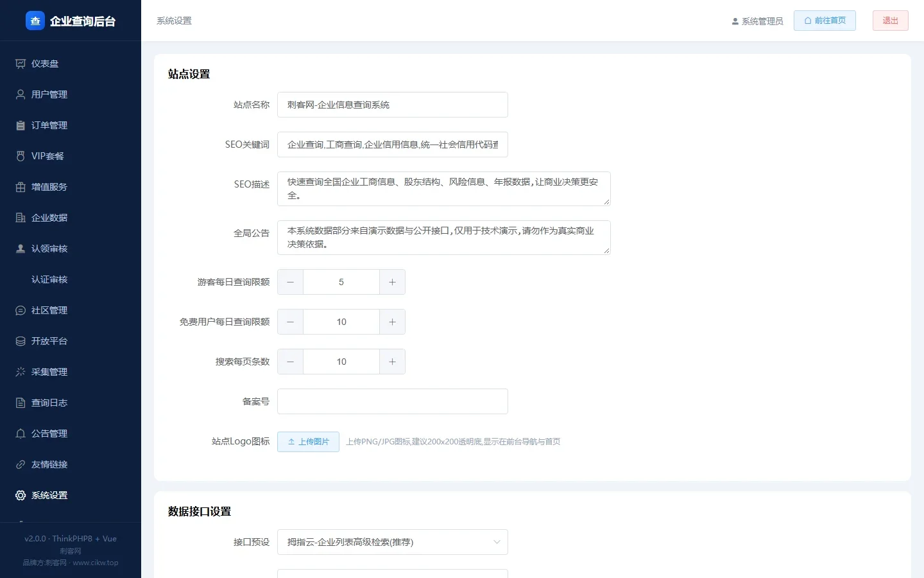The height and width of the screenshot is (578, 924).
Task: Click the 系统管理员 user avatar icon
Action: [735, 21]
